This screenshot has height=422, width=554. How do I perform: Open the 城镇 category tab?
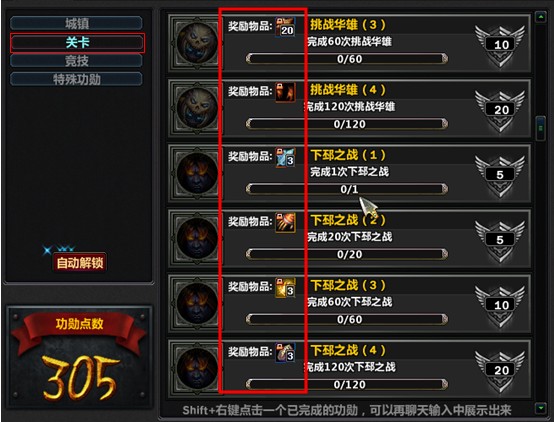click(x=77, y=24)
